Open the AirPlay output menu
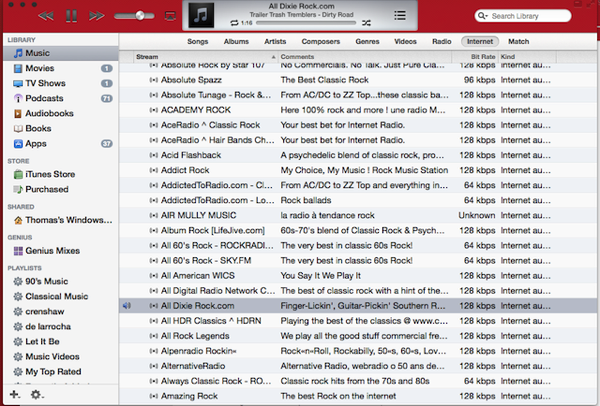 click(171, 17)
